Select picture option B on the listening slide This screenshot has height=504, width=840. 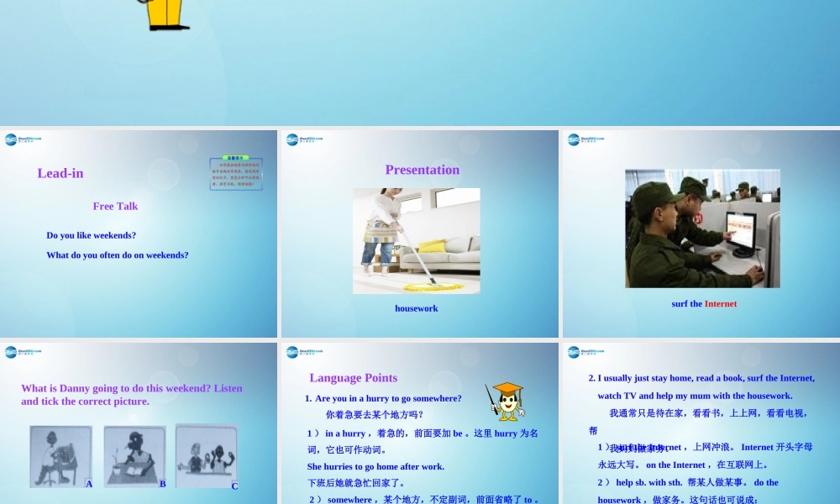click(134, 455)
